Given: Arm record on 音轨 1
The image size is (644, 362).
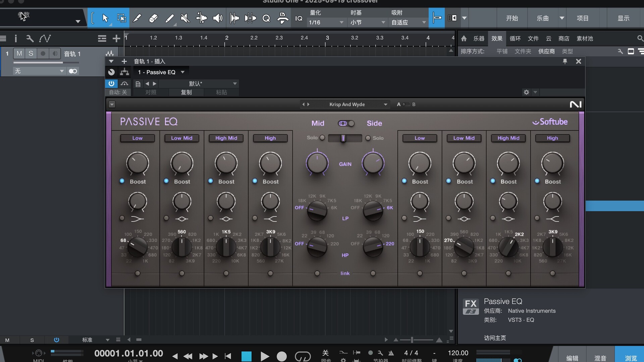Looking at the screenshot, I should pyautogui.click(x=43, y=54).
